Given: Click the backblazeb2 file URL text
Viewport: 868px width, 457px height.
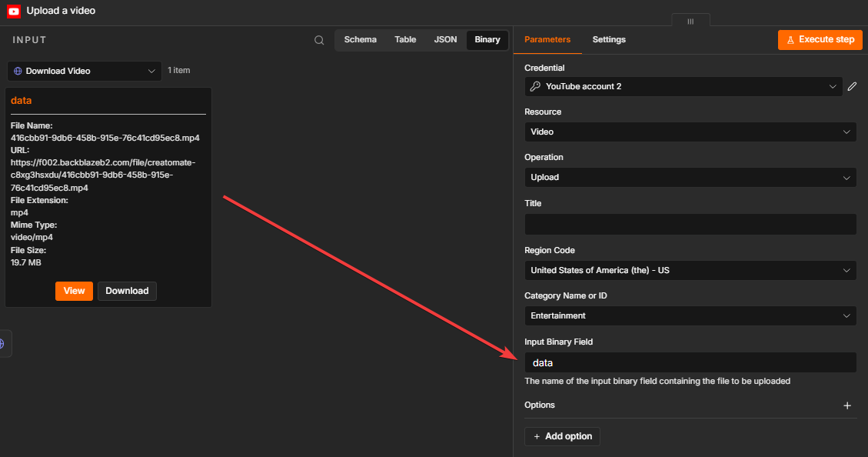Looking at the screenshot, I should point(103,175).
